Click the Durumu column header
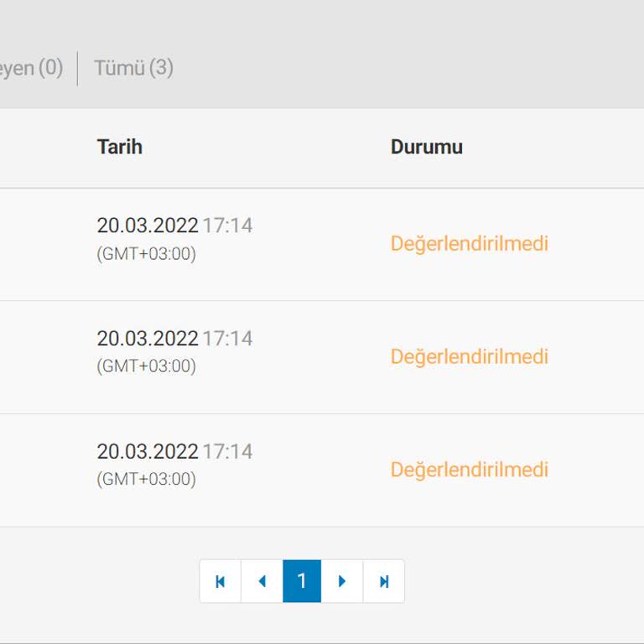Screen dimensions: 644x644 pos(427,147)
